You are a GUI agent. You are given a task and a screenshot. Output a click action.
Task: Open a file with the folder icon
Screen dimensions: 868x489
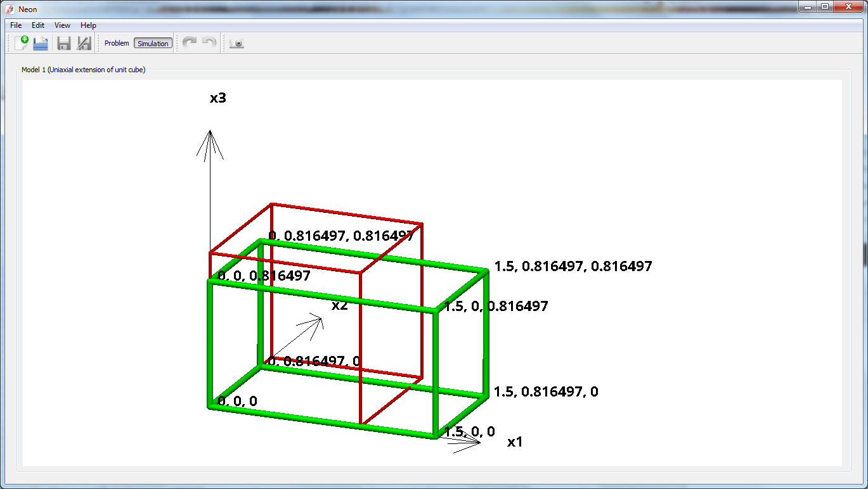(41, 43)
